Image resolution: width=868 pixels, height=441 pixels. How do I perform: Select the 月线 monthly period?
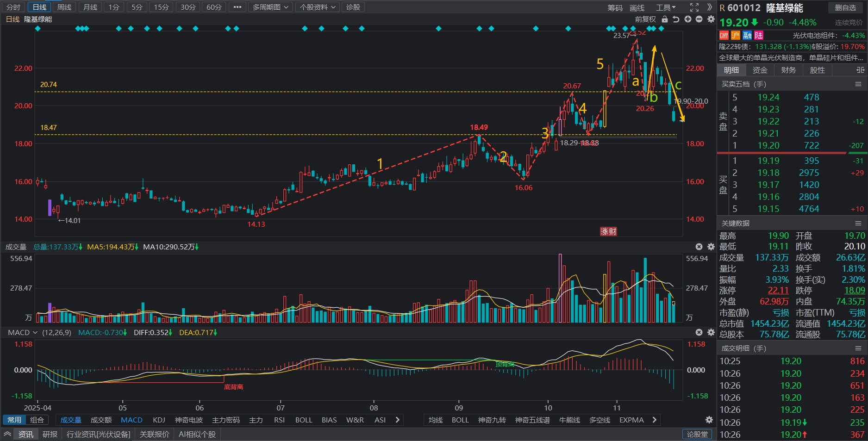click(x=90, y=7)
